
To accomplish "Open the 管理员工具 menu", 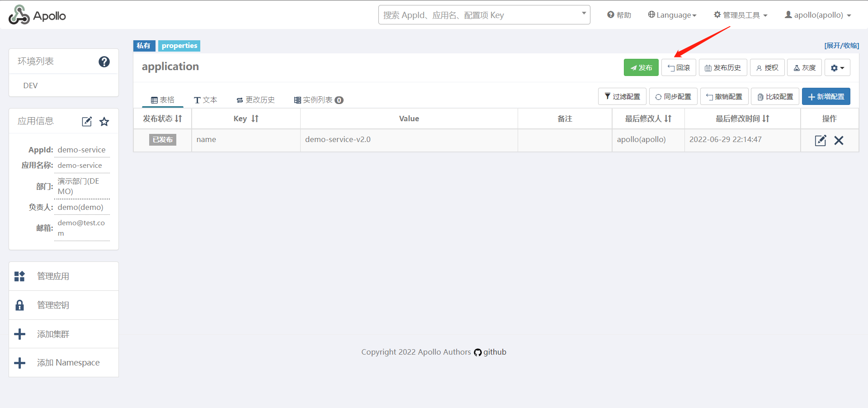I will point(741,15).
